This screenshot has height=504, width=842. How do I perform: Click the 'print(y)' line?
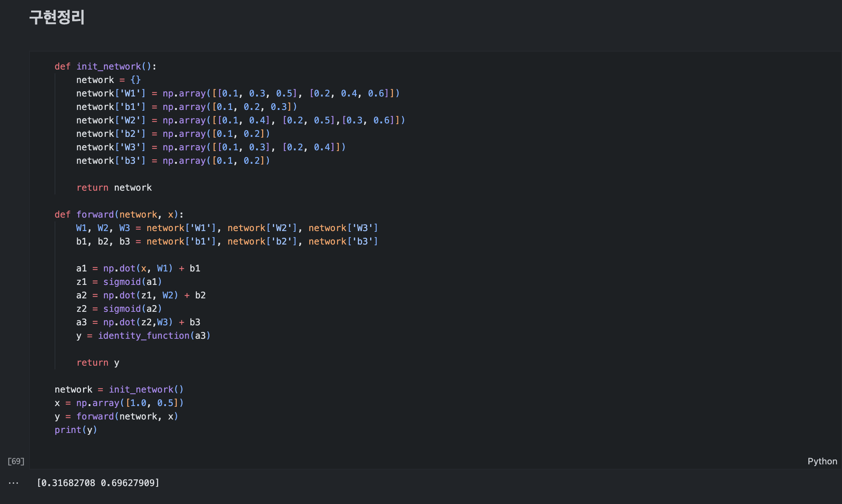coord(76,430)
